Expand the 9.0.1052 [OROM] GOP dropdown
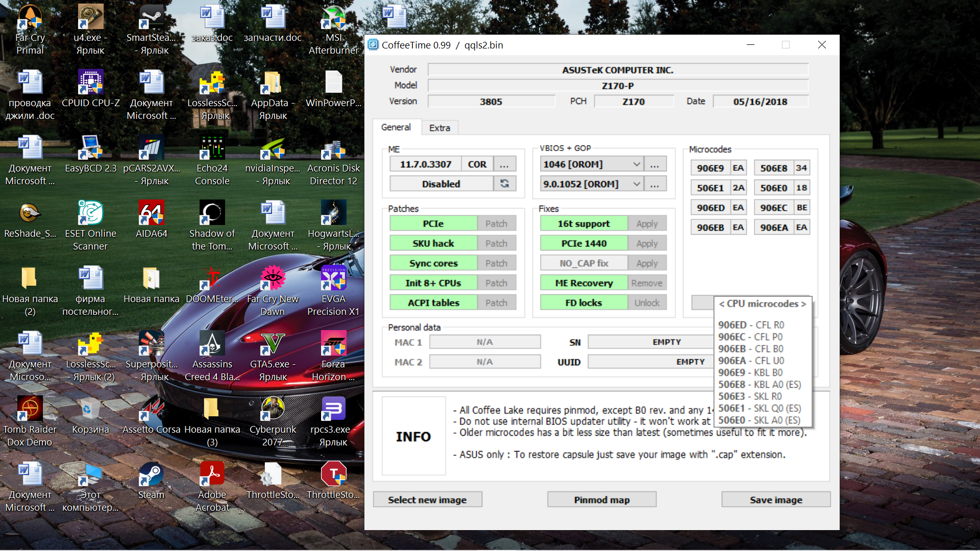Viewport: 980px width, 551px height. pyautogui.click(x=636, y=184)
